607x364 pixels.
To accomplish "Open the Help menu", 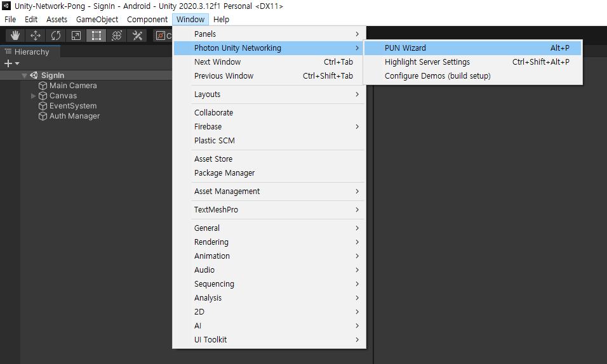I will click(x=221, y=19).
